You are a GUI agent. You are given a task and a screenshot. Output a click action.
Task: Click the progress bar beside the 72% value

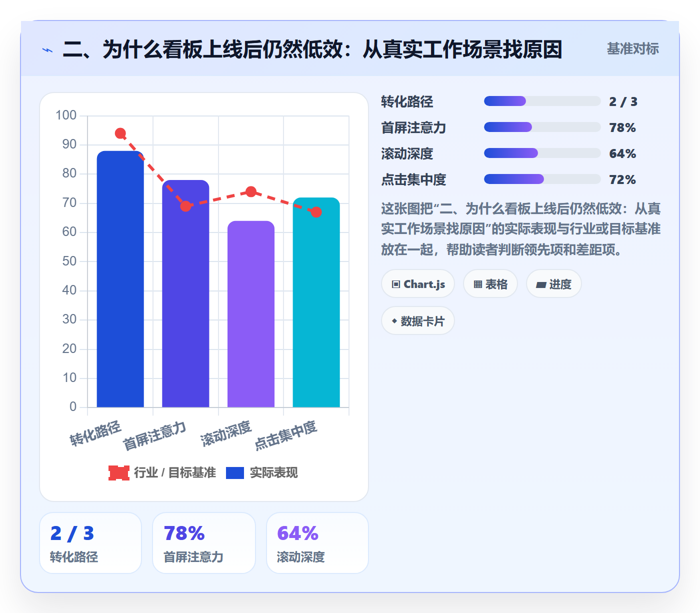tap(542, 179)
